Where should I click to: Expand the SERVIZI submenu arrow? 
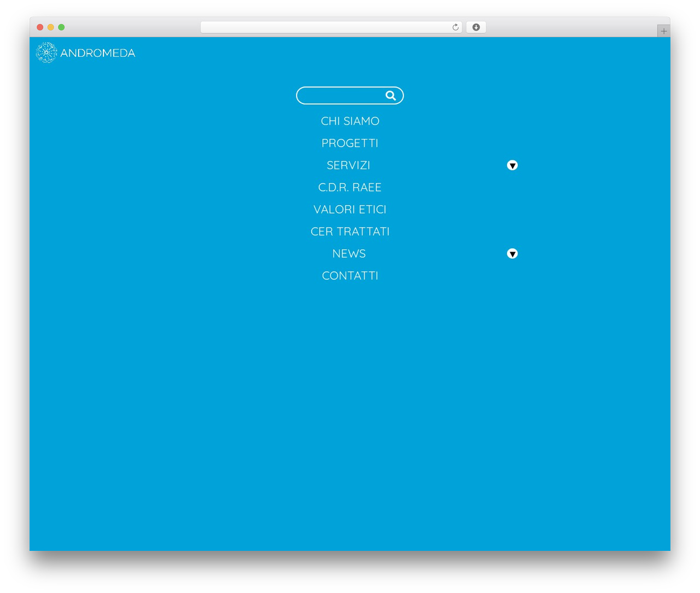click(x=512, y=165)
